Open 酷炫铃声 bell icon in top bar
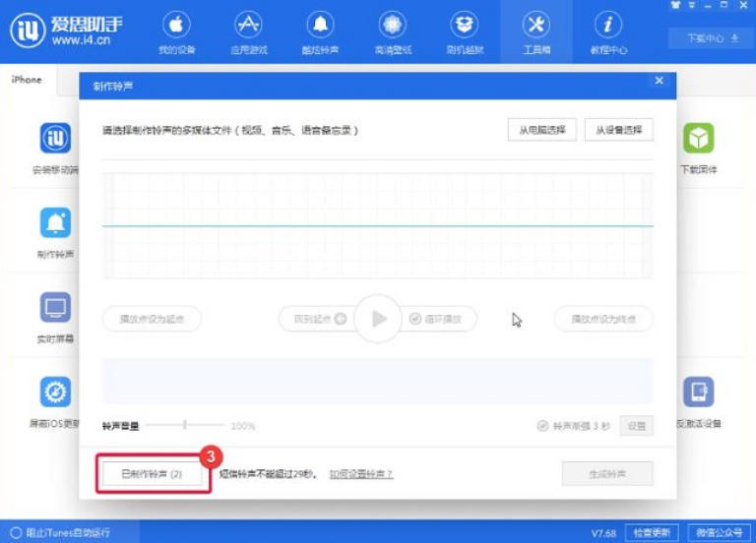This screenshot has width=756, height=543. pyautogui.click(x=320, y=24)
